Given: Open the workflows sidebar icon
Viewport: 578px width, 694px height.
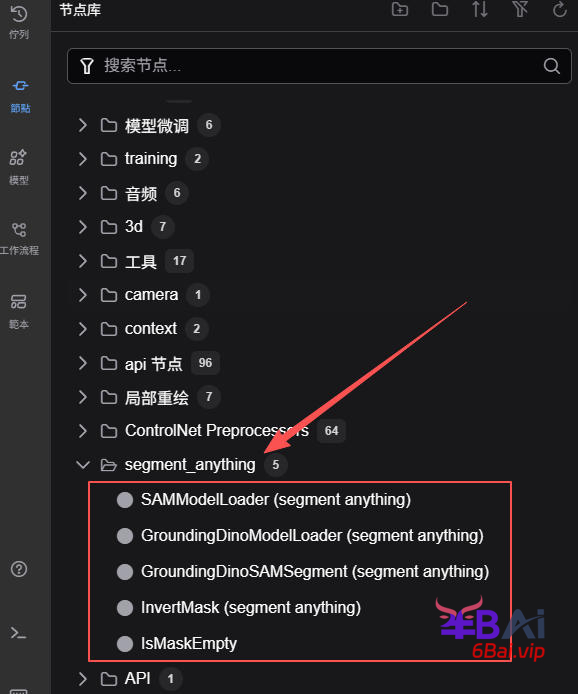Looking at the screenshot, I should (x=19, y=239).
